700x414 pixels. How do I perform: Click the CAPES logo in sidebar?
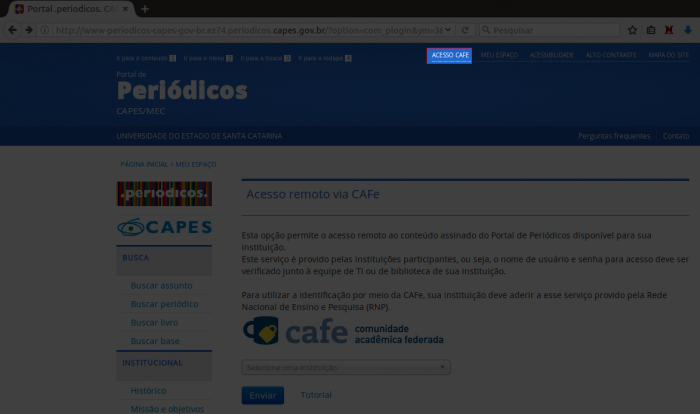click(164, 227)
